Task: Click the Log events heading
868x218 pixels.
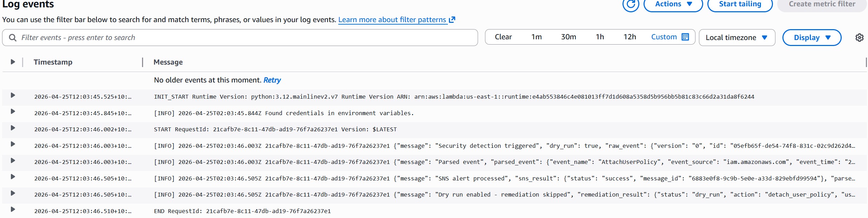Action: 28,4
